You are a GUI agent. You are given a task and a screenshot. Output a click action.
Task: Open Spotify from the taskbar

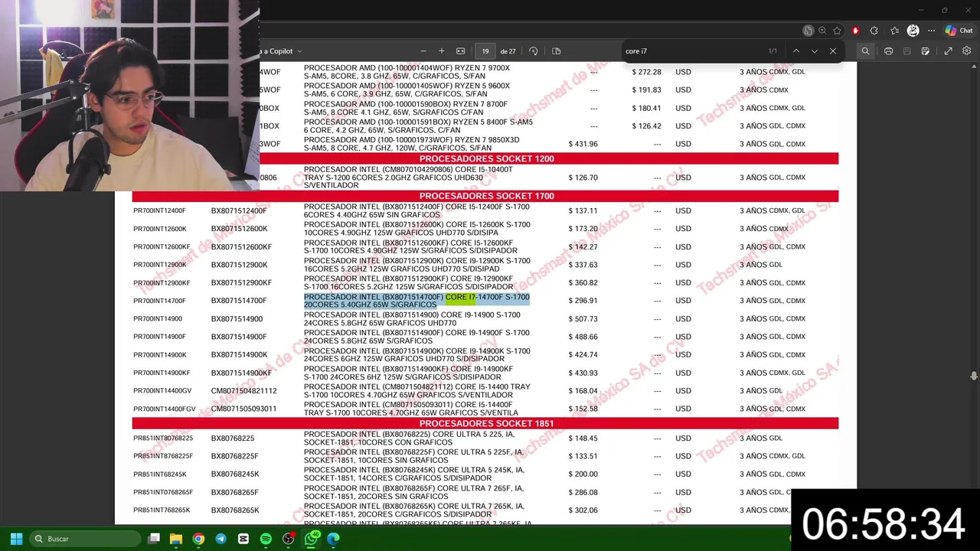(266, 539)
